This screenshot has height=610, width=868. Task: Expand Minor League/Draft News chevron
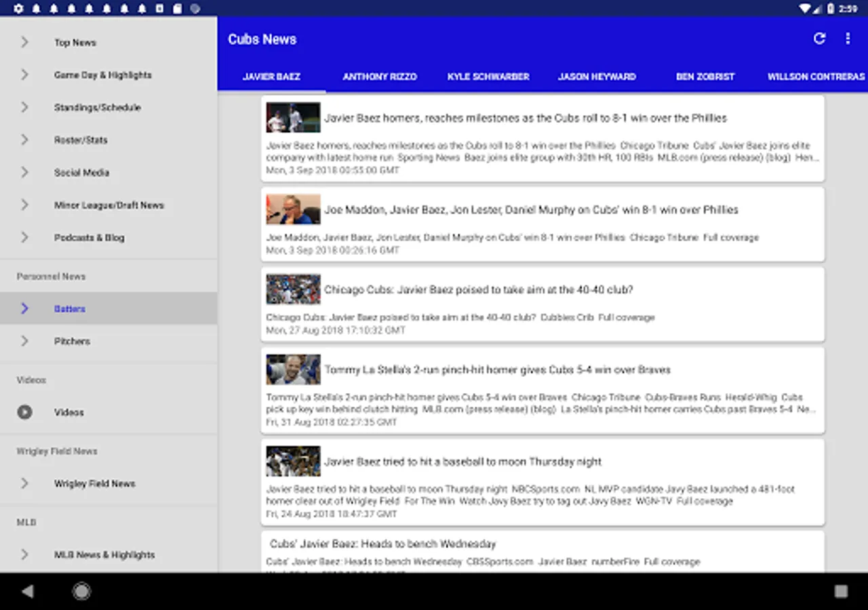click(24, 205)
